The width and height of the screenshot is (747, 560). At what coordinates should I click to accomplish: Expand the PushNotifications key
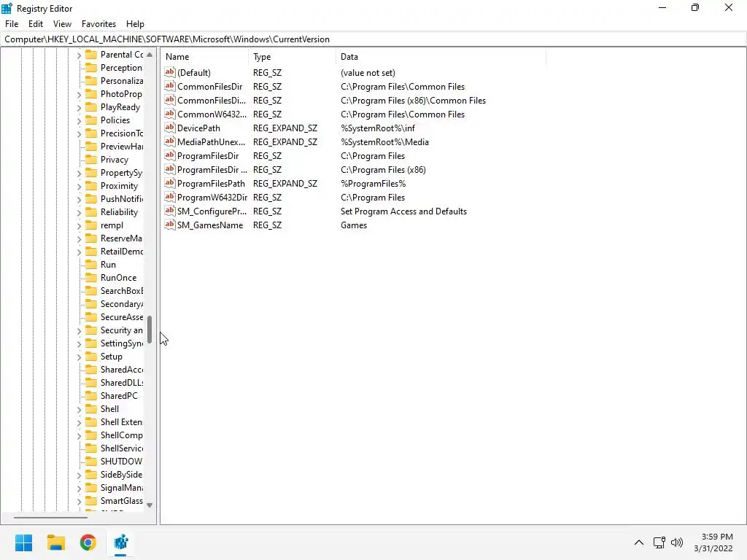[79, 200]
